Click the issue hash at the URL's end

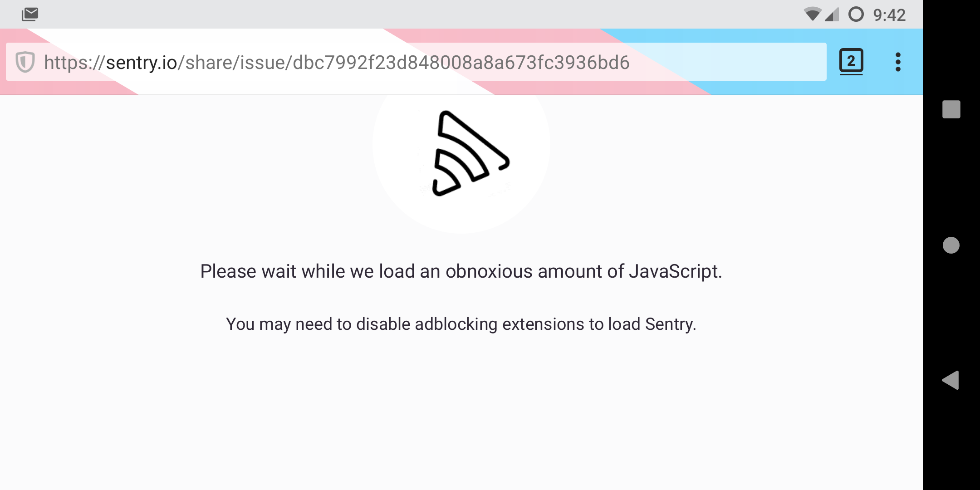click(461, 63)
